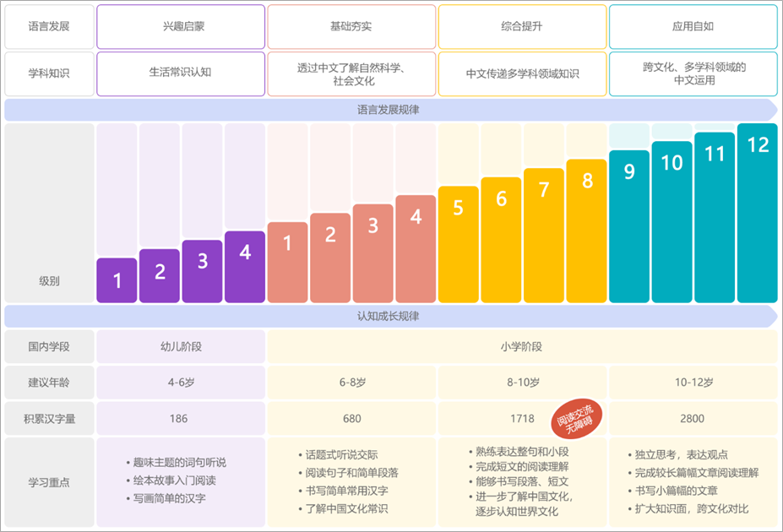Click the yellow level 8 bar

[586, 231]
